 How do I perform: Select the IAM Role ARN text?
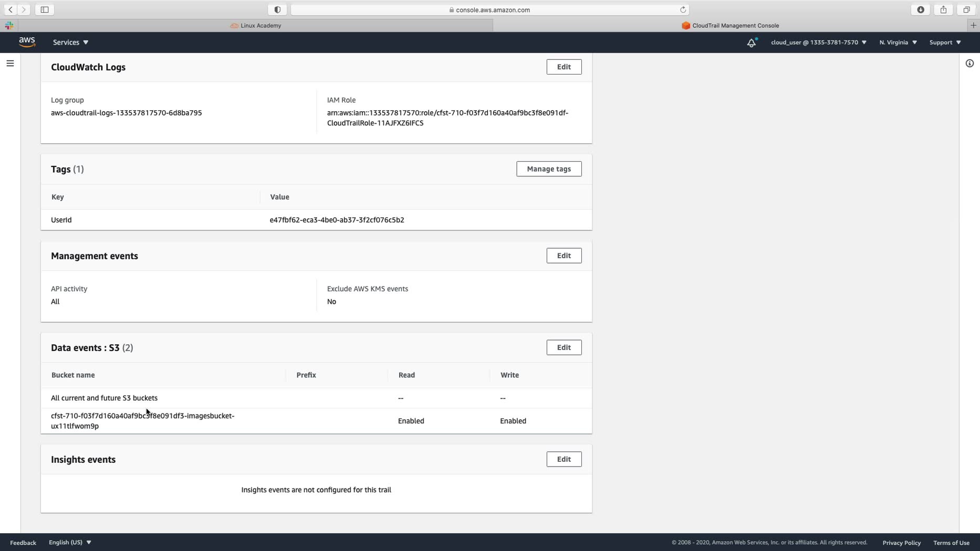pyautogui.click(x=447, y=118)
